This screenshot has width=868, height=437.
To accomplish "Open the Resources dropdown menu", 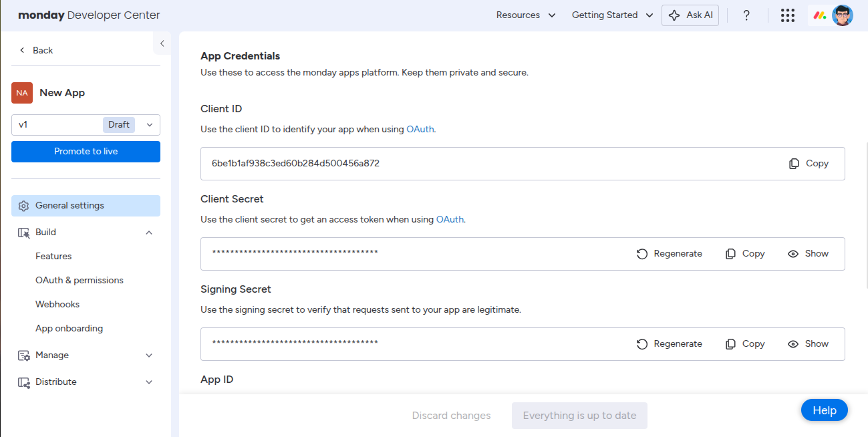I will click(x=526, y=15).
